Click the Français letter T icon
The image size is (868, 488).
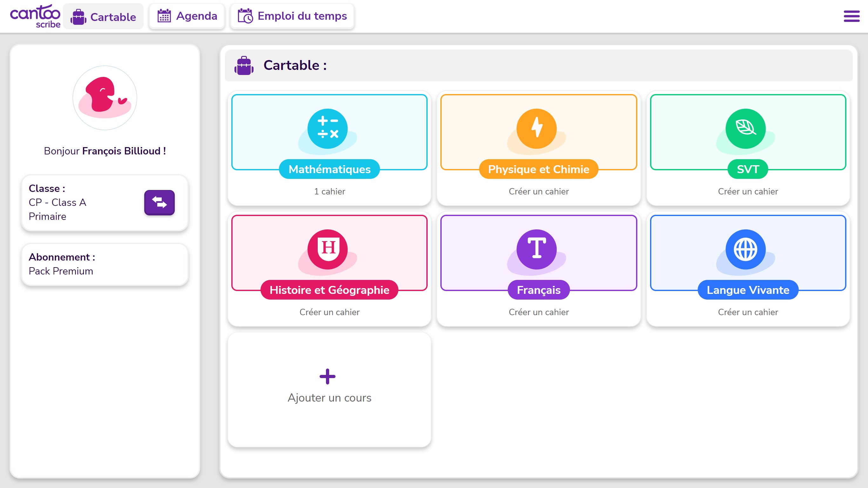coord(536,249)
